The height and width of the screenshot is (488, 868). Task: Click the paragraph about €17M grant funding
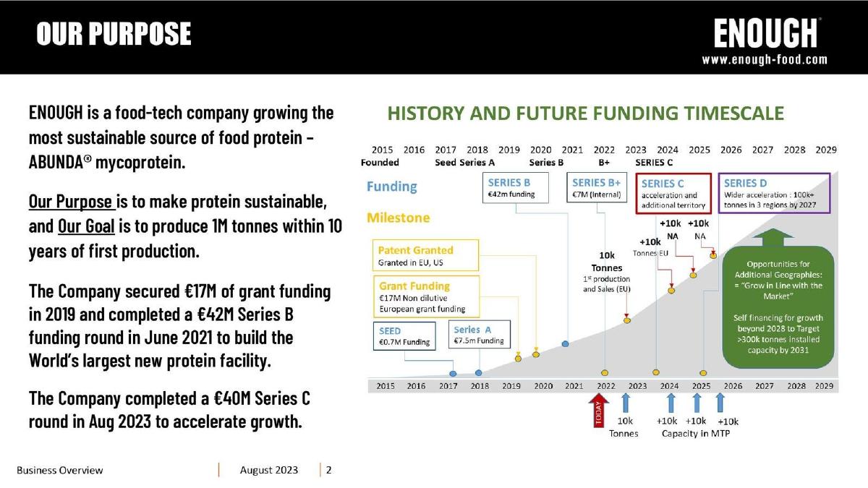tap(179, 326)
